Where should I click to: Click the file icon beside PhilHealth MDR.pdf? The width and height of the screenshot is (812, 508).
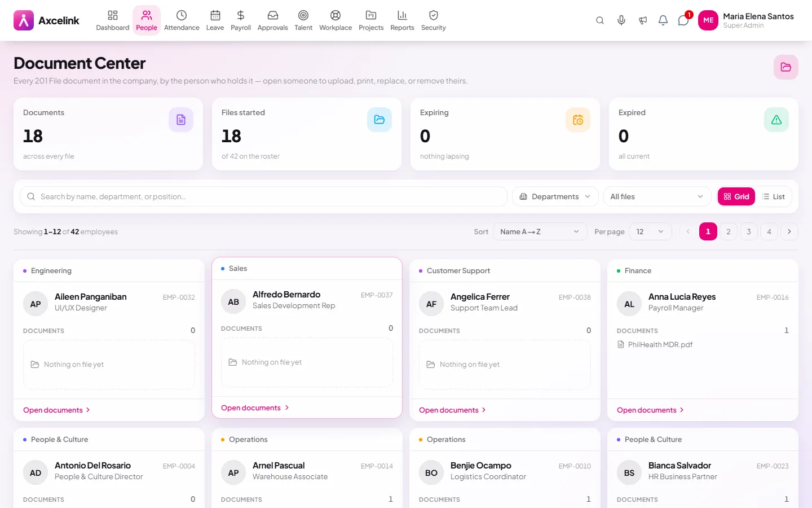621,344
